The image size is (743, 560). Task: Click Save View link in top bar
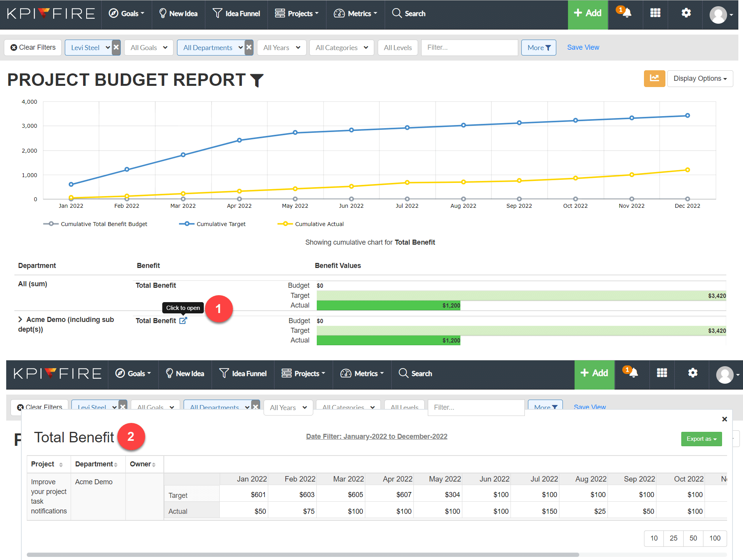click(583, 47)
